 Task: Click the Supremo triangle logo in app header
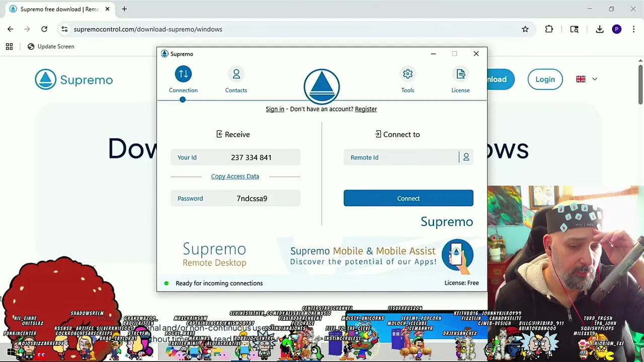click(321, 86)
